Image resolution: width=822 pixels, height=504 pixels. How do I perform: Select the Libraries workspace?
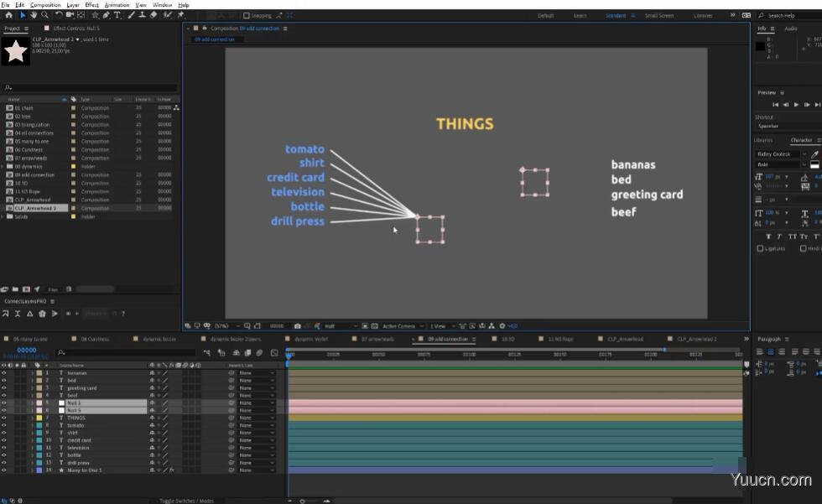click(x=703, y=16)
